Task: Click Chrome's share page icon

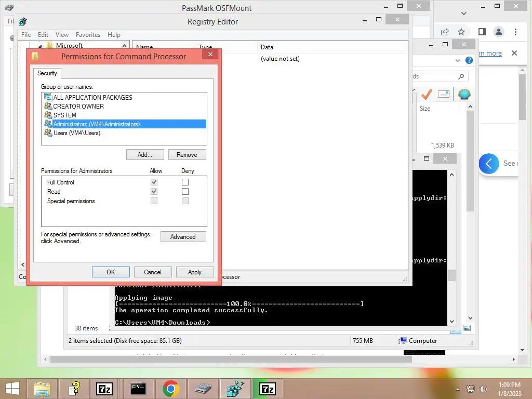Action: [x=445, y=32]
